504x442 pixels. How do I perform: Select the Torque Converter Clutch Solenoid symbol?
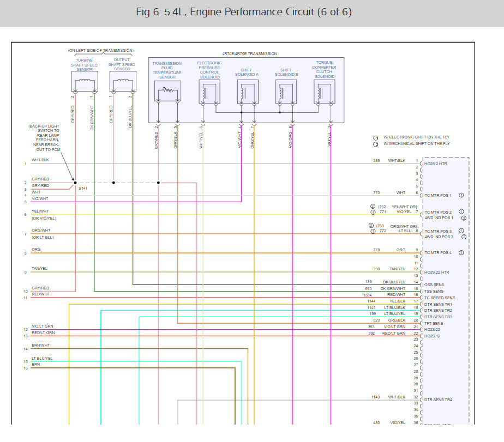(325, 92)
